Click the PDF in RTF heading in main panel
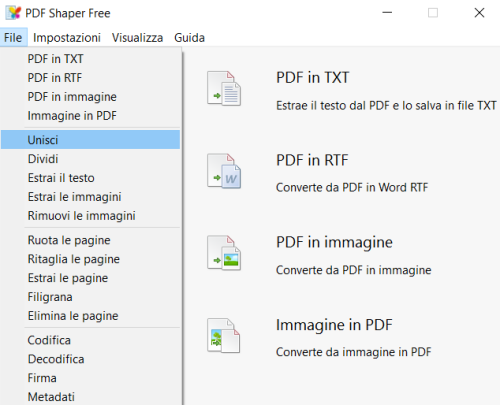This screenshot has height=405, width=500. point(312,160)
